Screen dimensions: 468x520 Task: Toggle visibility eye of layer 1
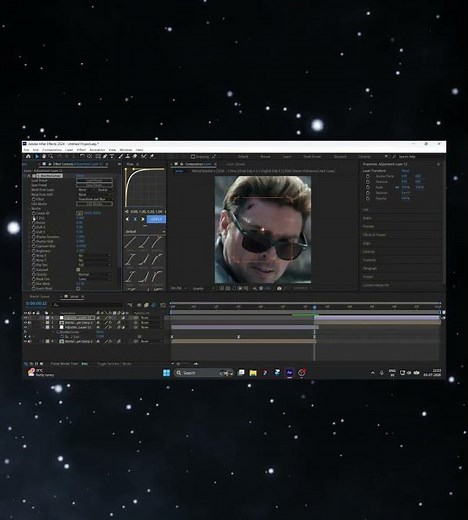[25, 318]
